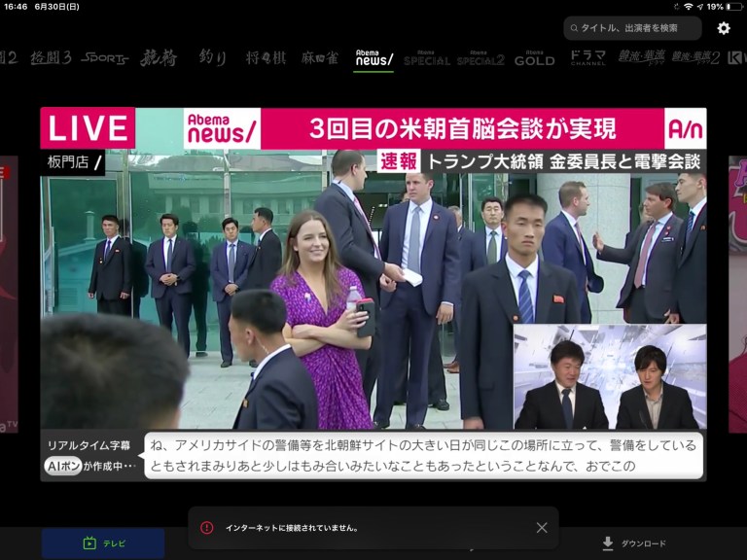The height and width of the screenshot is (560, 747).
Task: Open the settings gear icon
Action: click(724, 28)
